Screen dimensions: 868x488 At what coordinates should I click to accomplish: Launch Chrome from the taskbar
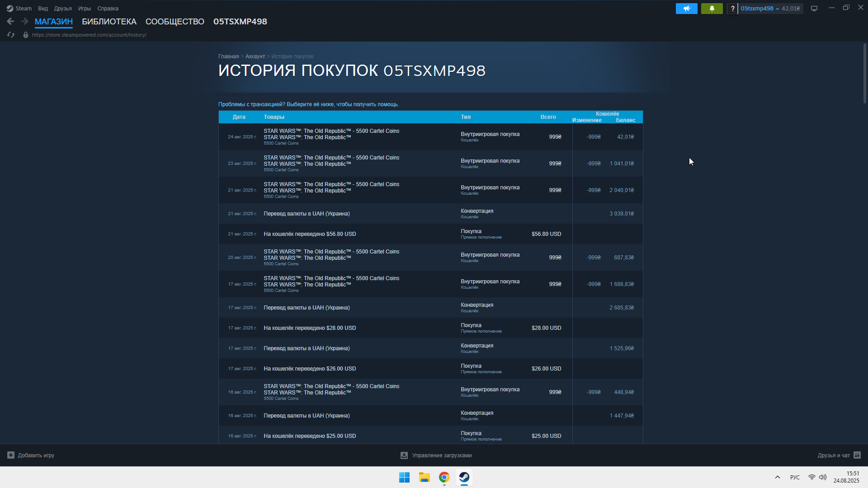pyautogui.click(x=444, y=477)
